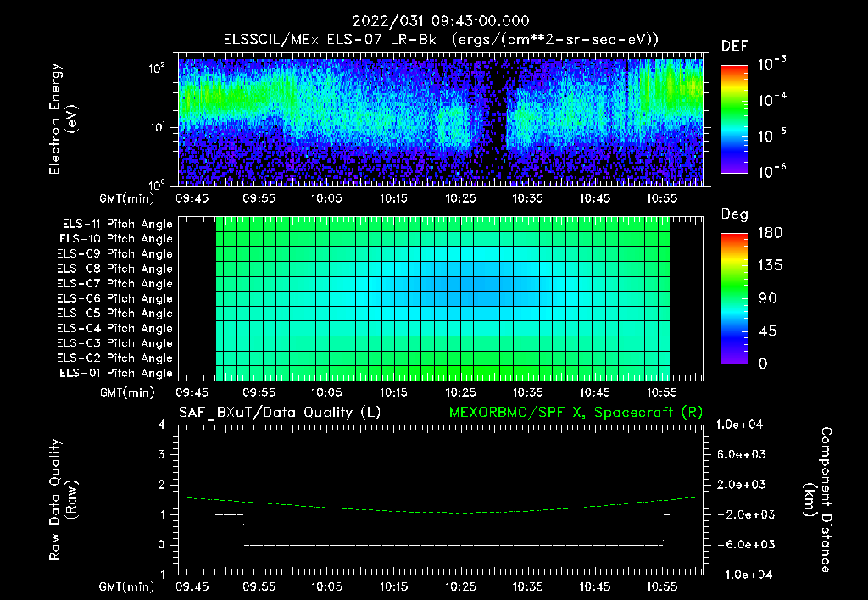Click the 2.0e+03 distance tick label
The image size is (868, 600).
(742, 484)
